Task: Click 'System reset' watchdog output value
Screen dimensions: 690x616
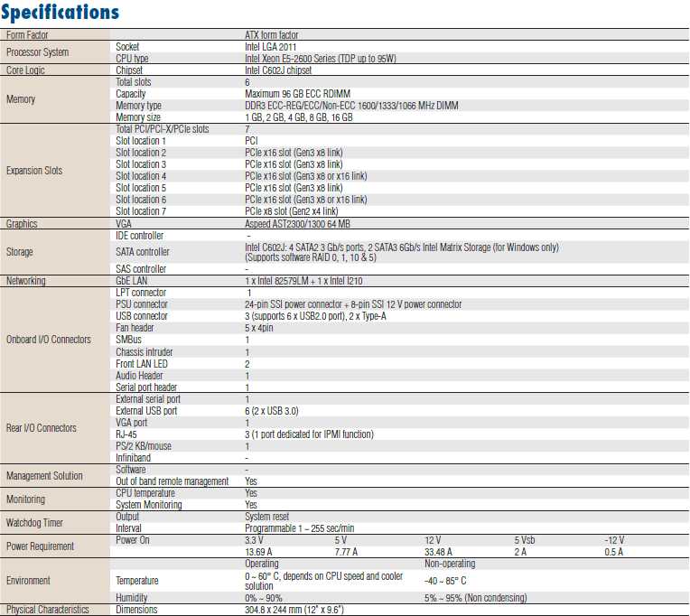Action: tap(267, 517)
